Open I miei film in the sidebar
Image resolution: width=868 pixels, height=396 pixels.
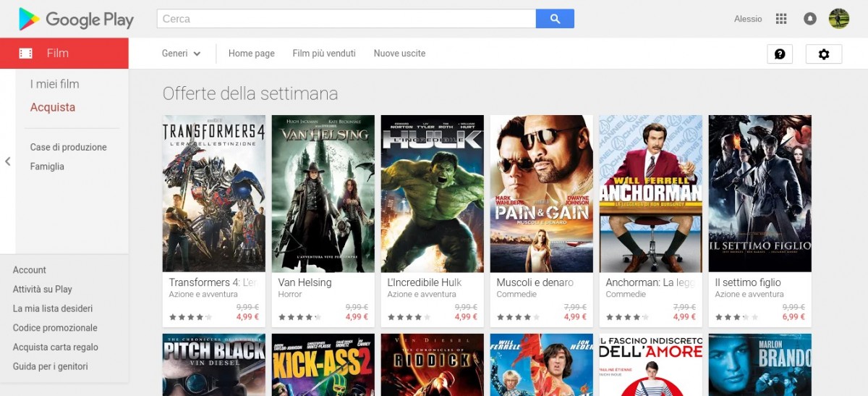tap(55, 84)
